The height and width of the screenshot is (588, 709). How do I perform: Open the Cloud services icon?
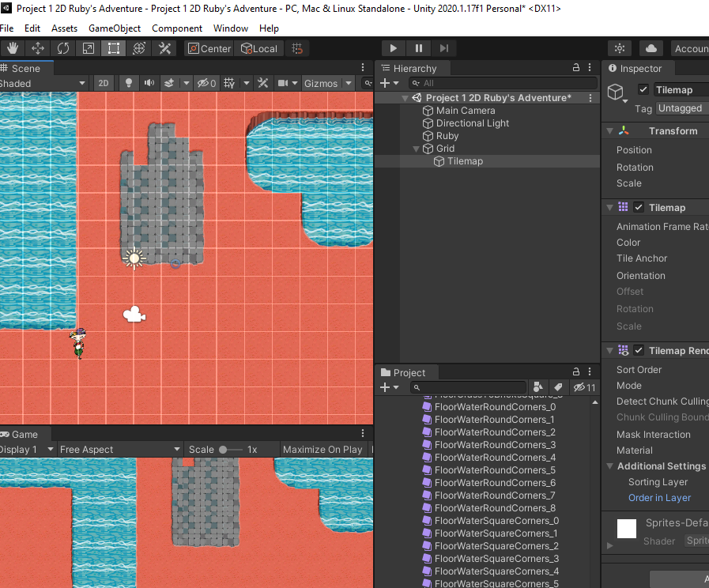651,48
